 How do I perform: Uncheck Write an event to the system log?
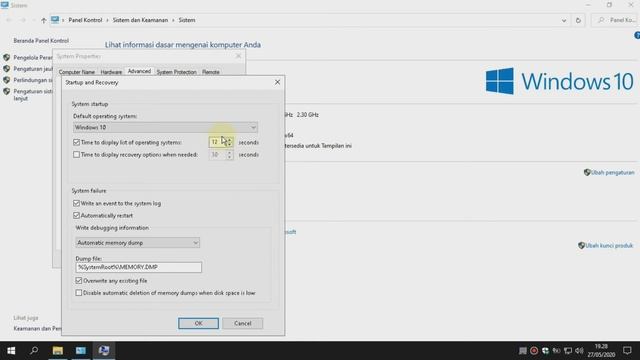pyautogui.click(x=76, y=203)
